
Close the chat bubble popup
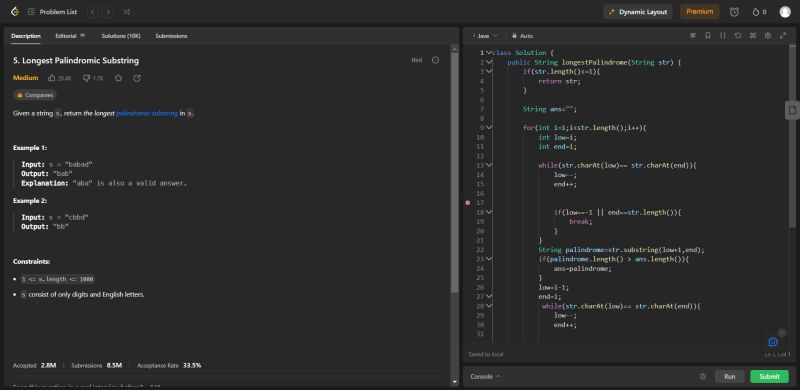[782, 332]
